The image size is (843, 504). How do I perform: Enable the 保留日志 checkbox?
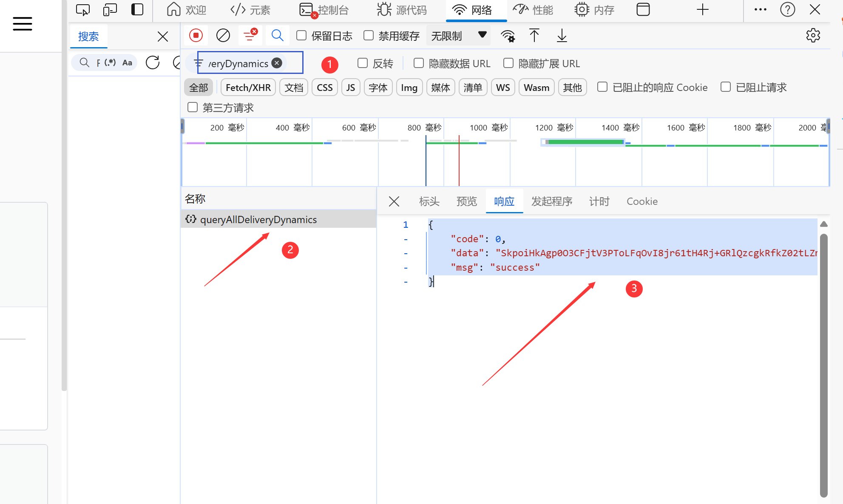click(301, 36)
